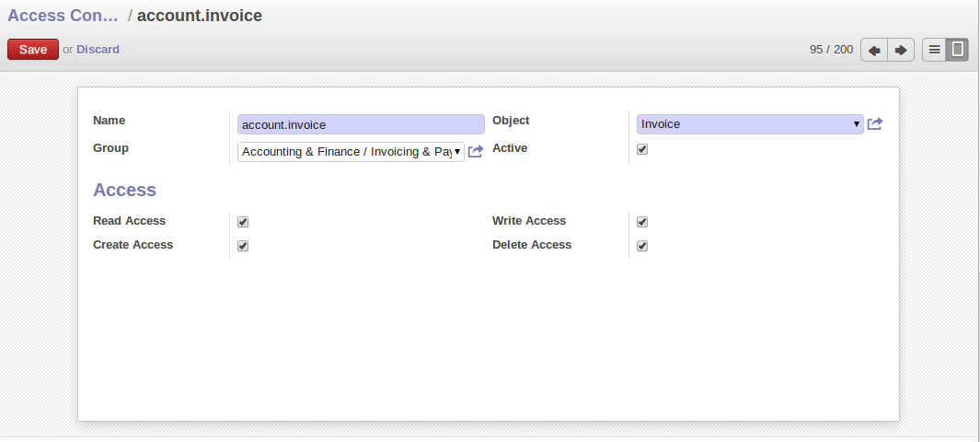
Task: Go to the previous record arrow
Action: [873, 50]
